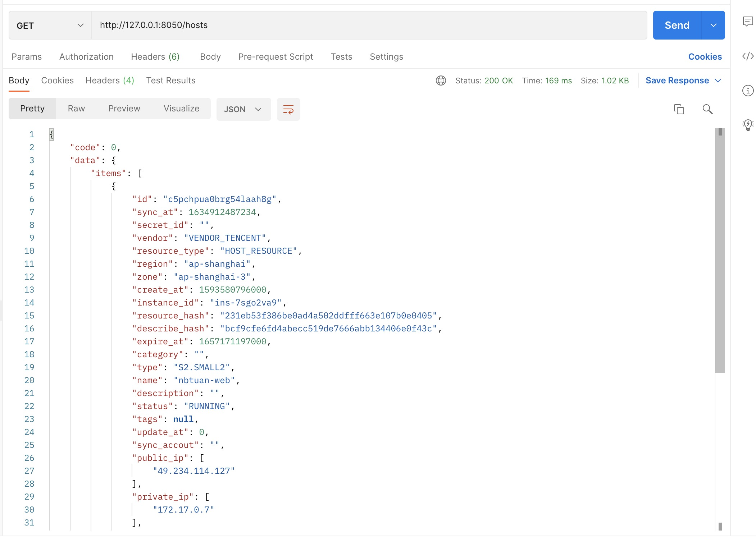
Task: Select the Pretty view
Action: pyautogui.click(x=32, y=109)
